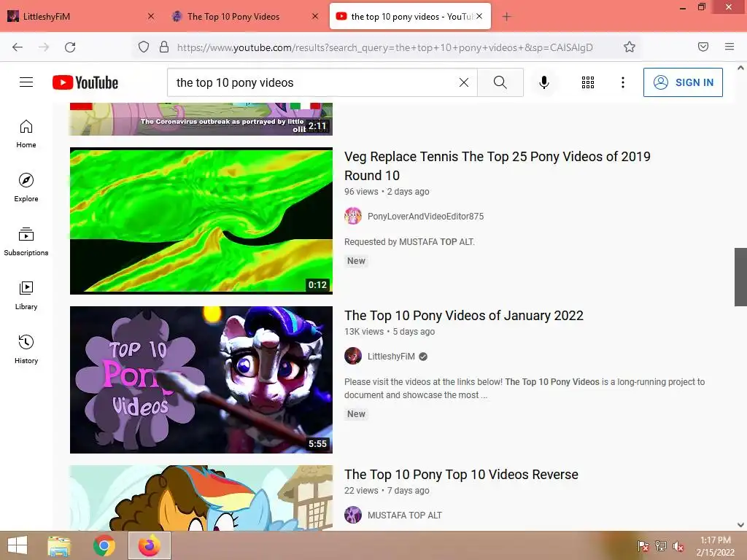Open the taskbar clock and date
Screen dimensions: 747x560
[715, 546]
